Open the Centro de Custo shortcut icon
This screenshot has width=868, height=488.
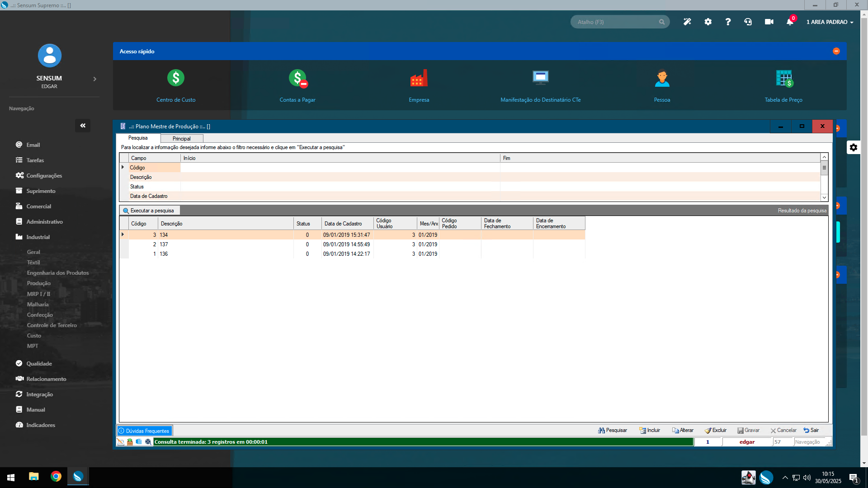(x=176, y=78)
